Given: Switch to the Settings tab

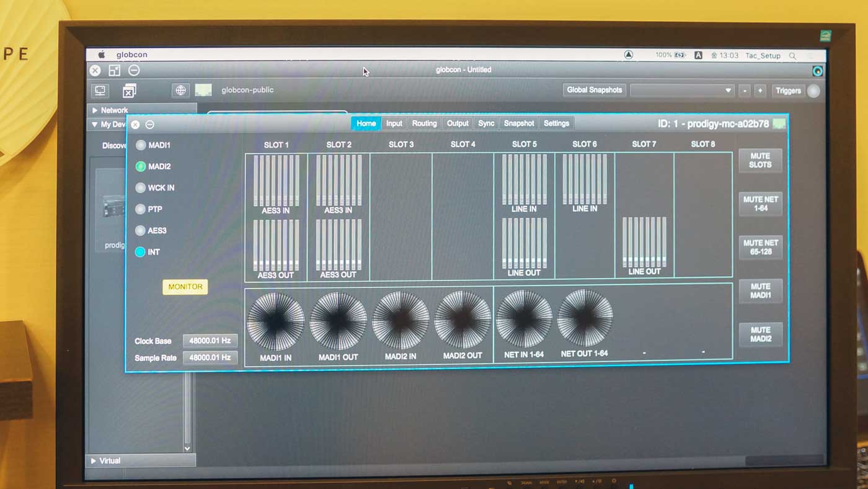Looking at the screenshot, I should pos(556,123).
